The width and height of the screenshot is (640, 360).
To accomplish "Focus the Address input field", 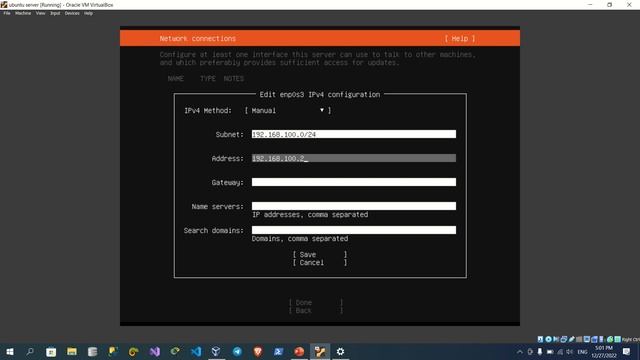I will (354, 158).
